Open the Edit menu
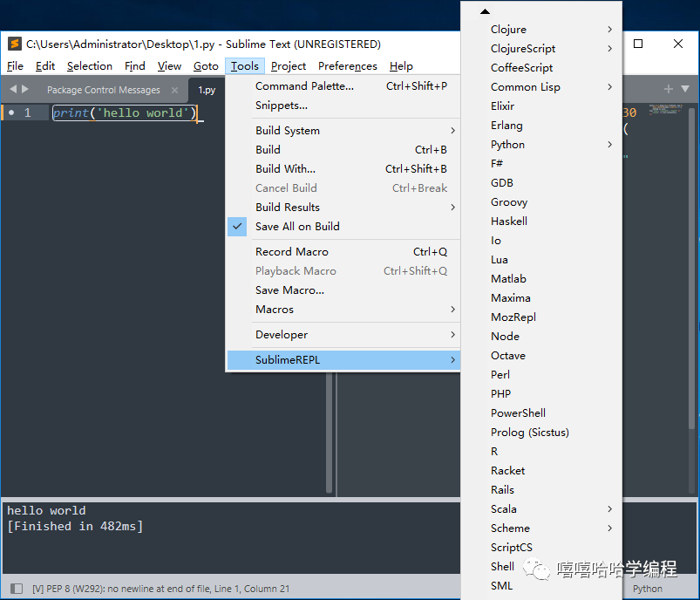The width and height of the screenshot is (700, 600). [45, 66]
